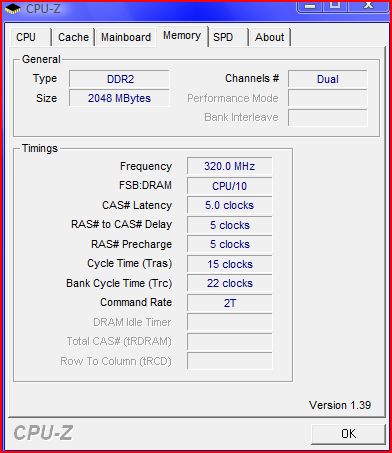Click the Command Rate 2T field
392x453 pixels.
[x=229, y=303]
